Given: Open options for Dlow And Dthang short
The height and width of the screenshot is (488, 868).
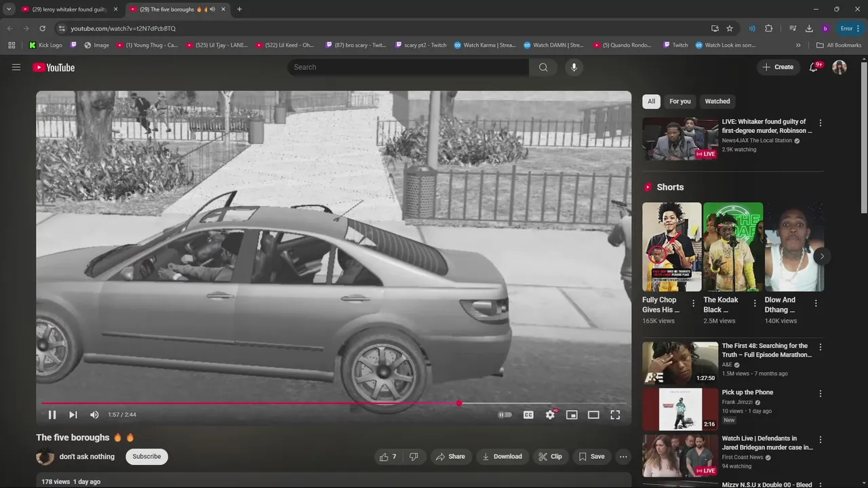Looking at the screenshot, I should 816,304.
